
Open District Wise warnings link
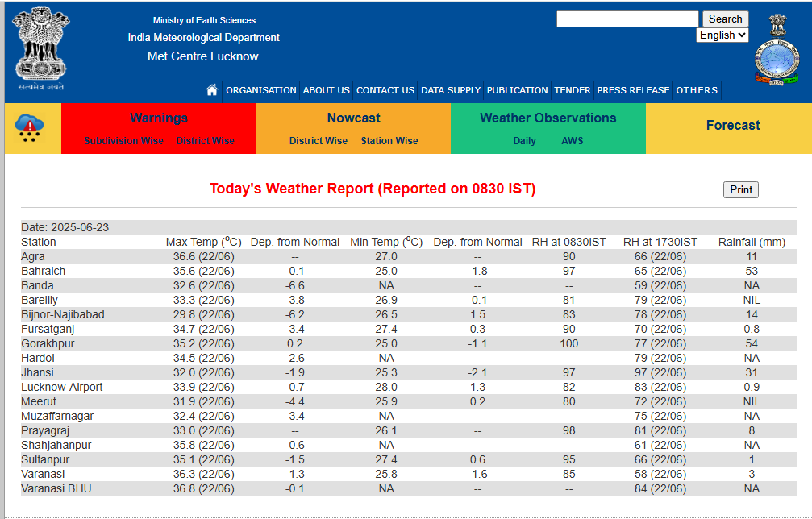coord(206,141)
